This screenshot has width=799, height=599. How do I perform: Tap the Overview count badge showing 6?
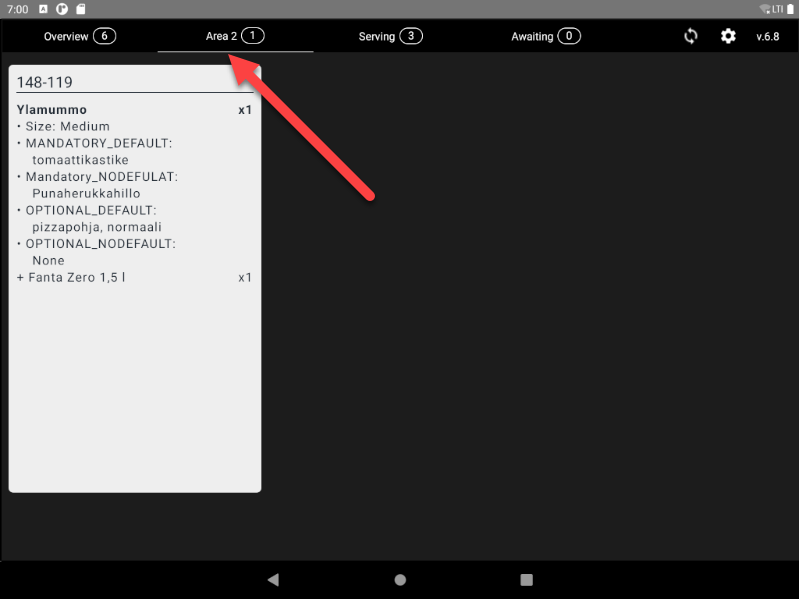coord(104,36)
